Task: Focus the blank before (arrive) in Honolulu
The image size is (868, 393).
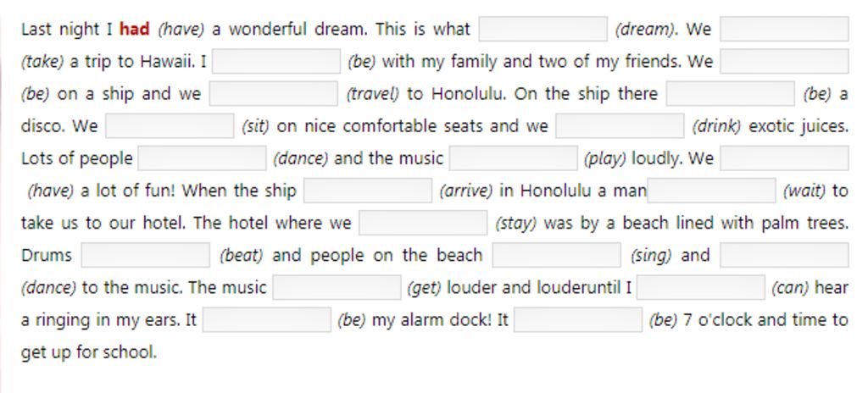Action: click(368, 191)
